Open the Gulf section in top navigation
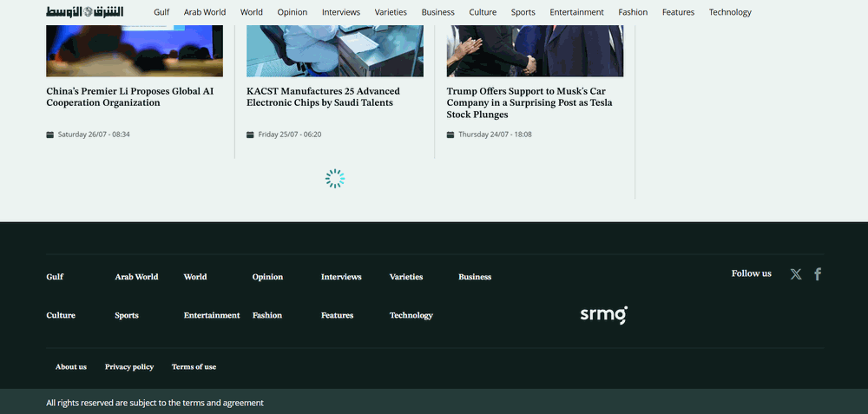The width and height of the screenshot is (868, 414). [161, 12]
